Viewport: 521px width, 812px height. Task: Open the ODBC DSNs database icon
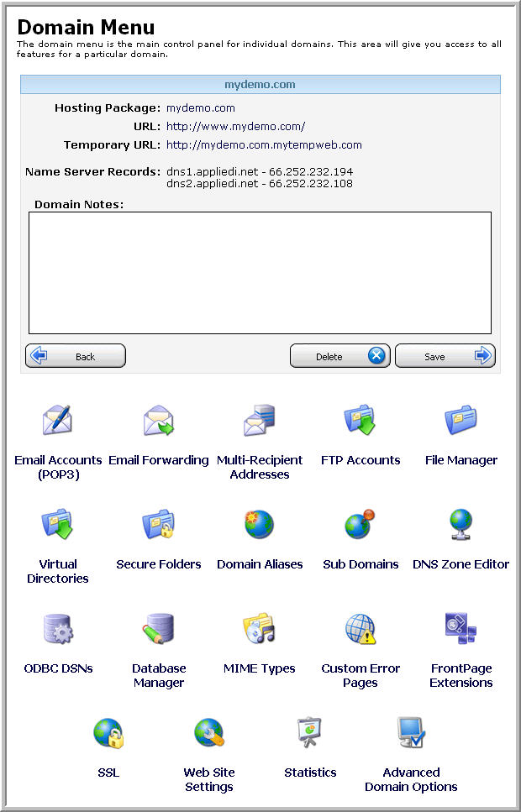[x=57, y=629]
